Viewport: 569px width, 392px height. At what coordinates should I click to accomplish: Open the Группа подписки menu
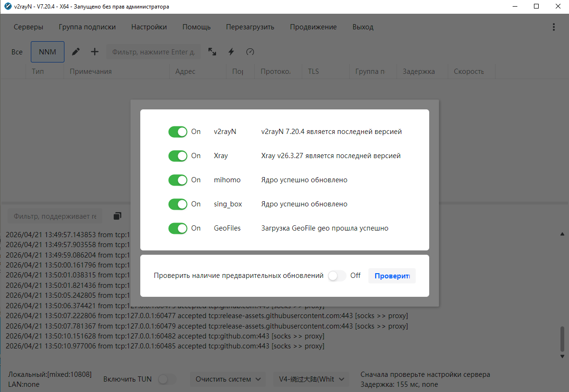(x=87, y=27)
